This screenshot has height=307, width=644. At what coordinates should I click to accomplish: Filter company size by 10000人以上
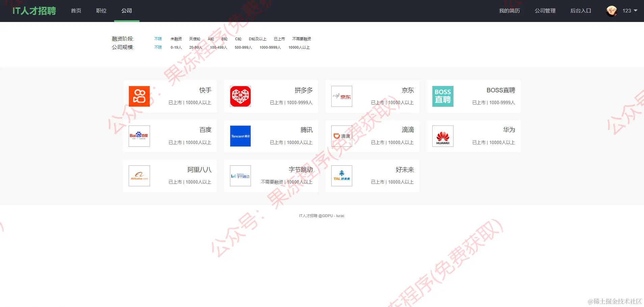(x=299, y=47)
